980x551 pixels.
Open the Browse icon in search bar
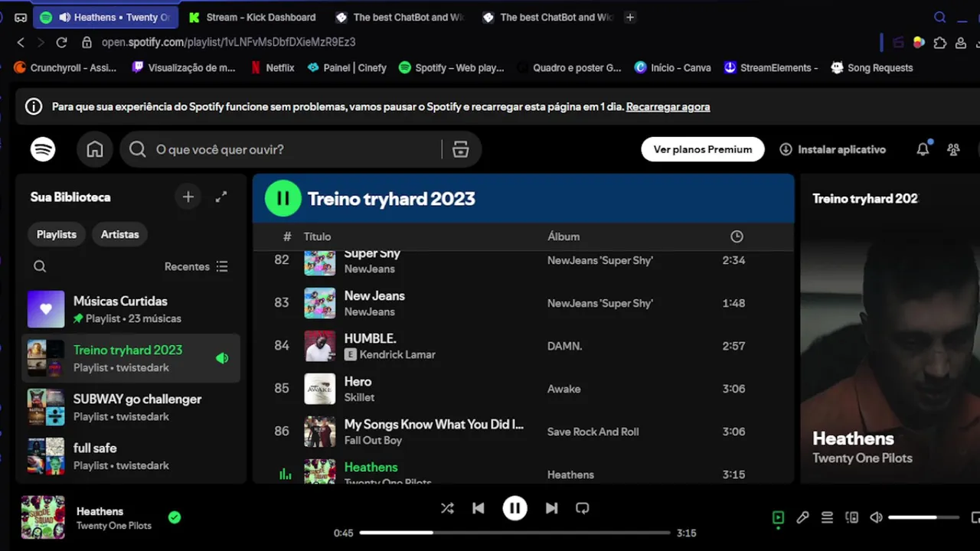point(460,149)
